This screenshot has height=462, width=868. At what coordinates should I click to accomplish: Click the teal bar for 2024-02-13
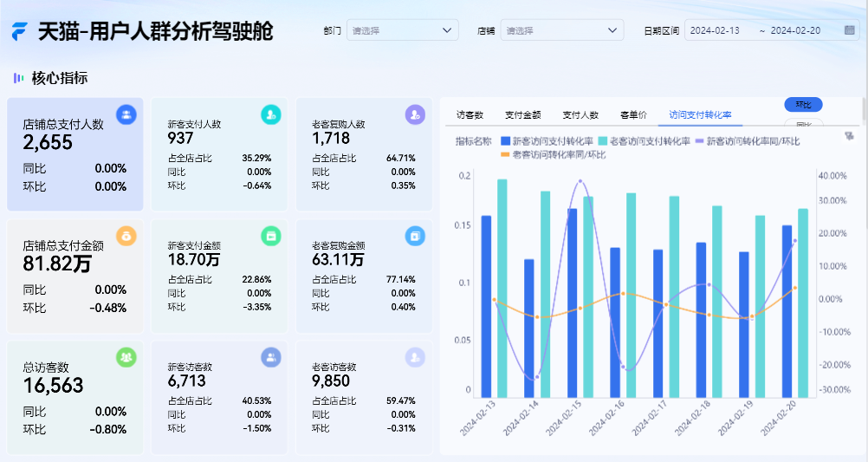(x=502, y=288)
